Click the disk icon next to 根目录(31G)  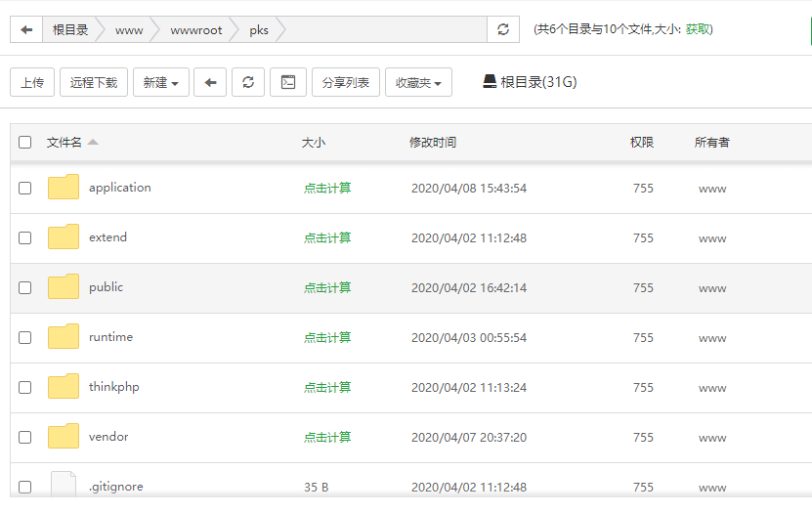(x=490, y=81)
